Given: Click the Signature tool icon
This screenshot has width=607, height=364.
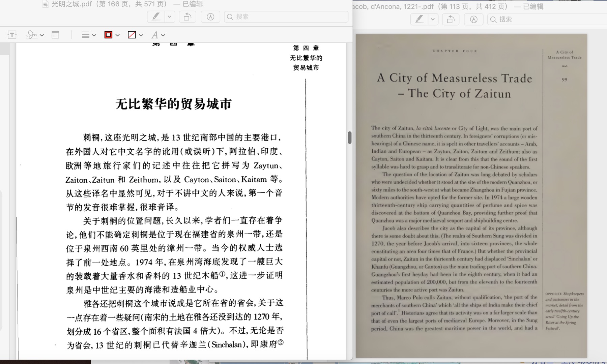Looking at the screenshot, I should point(32,35).
